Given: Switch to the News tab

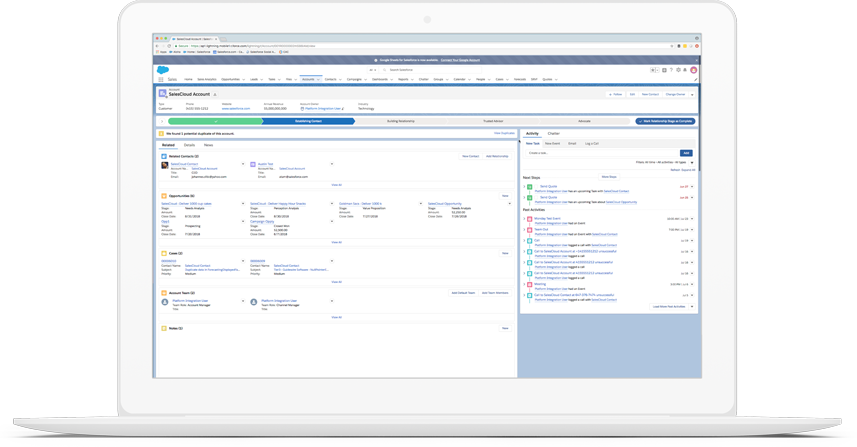Looking at the screenshot, I should pos(208,145).
